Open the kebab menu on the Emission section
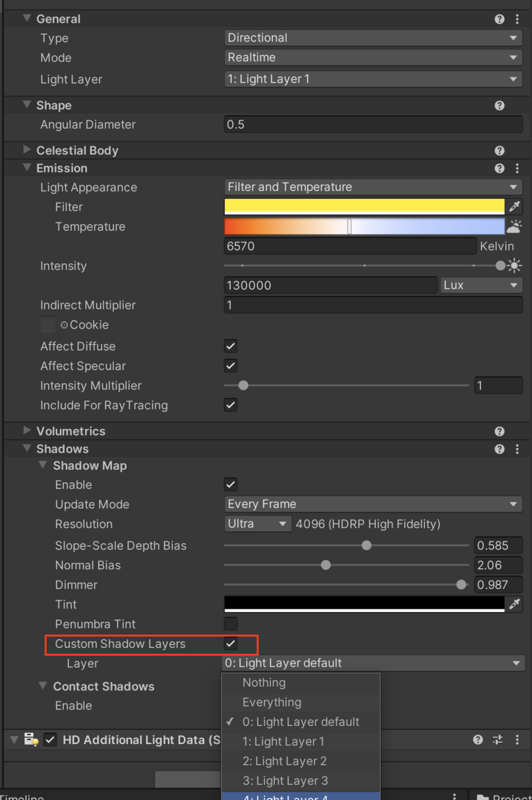Image resolution: width=532 pixels, height=800 pixels. [x=517, y=168]
